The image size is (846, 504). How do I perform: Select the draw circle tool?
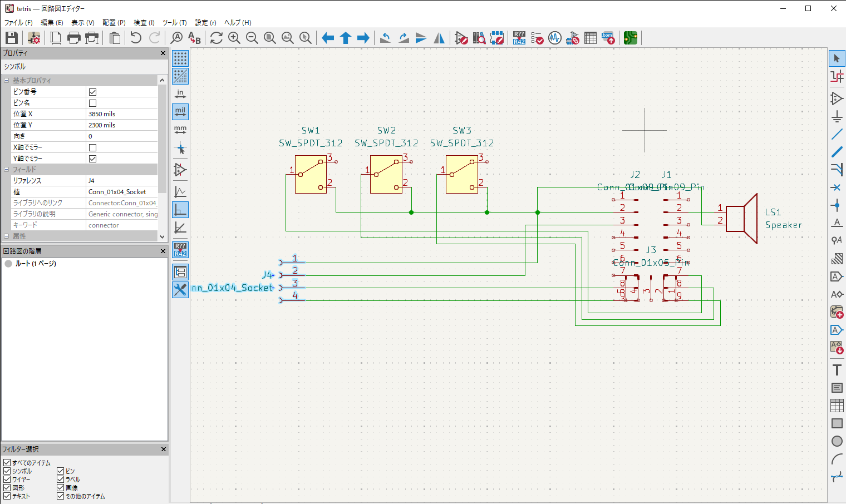(x=837, y=441)
